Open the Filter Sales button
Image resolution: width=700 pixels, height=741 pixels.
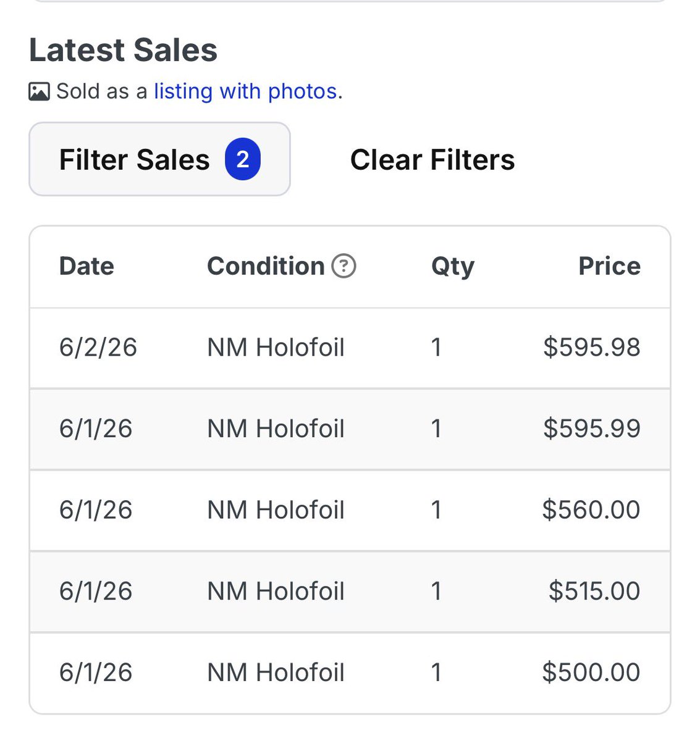coord(159,159)
